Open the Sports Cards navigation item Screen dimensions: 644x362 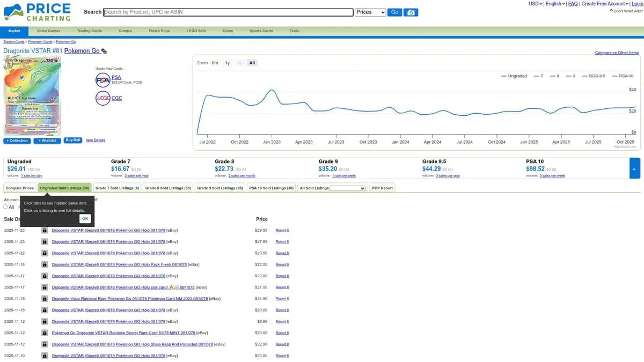pos(261,31)
